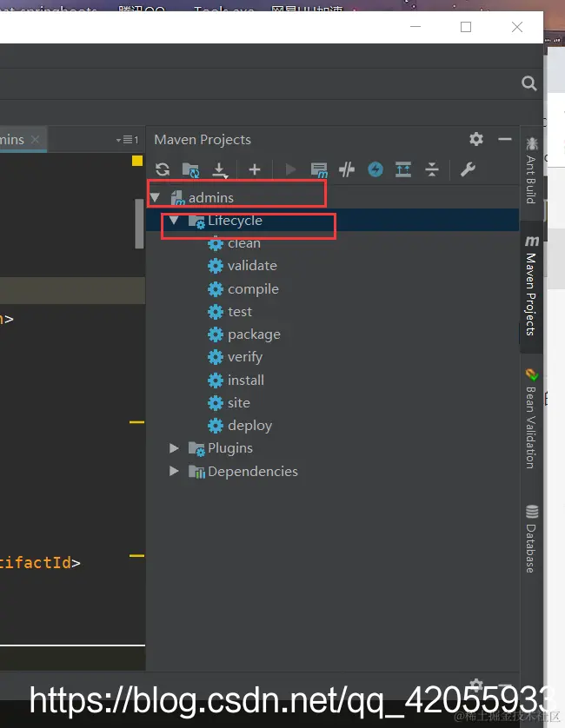The image size is (565, 728).
Task: Click the search magnifier icon
Action: coord(528,83)
